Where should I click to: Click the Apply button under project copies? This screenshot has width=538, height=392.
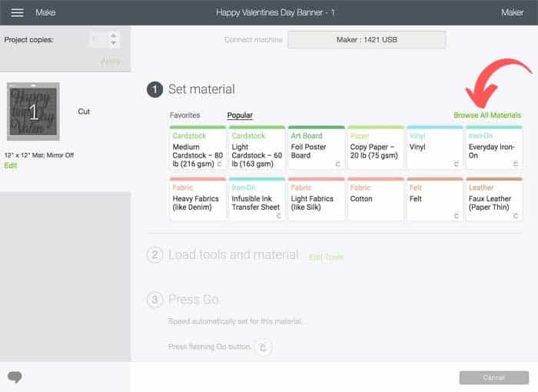click(111, 61)
